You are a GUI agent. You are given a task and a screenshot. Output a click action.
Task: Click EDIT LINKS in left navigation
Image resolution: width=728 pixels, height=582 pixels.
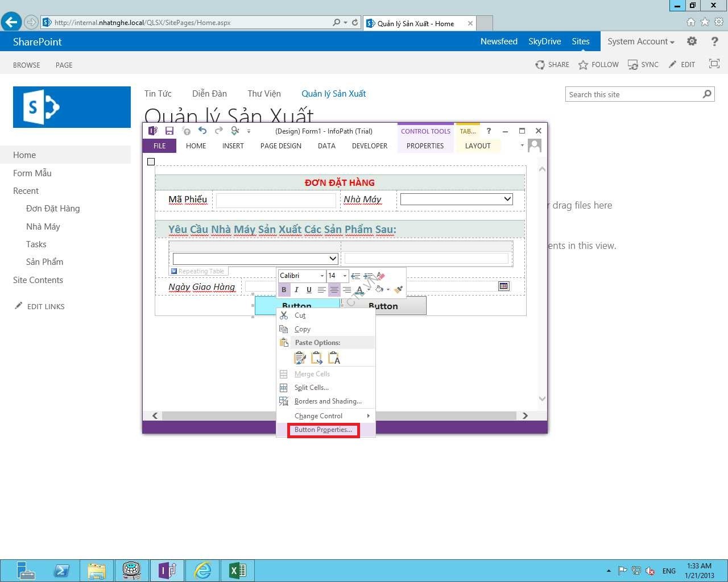click(x=45, y=306)
